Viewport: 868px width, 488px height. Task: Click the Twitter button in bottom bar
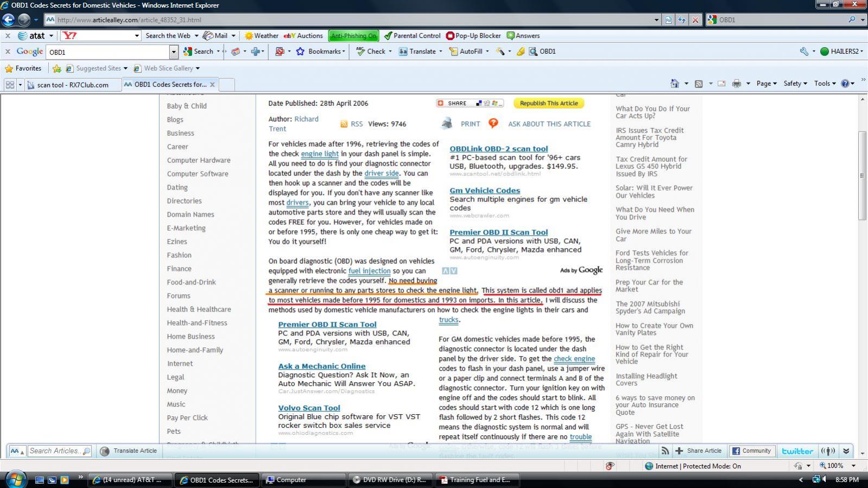(797, 451)
